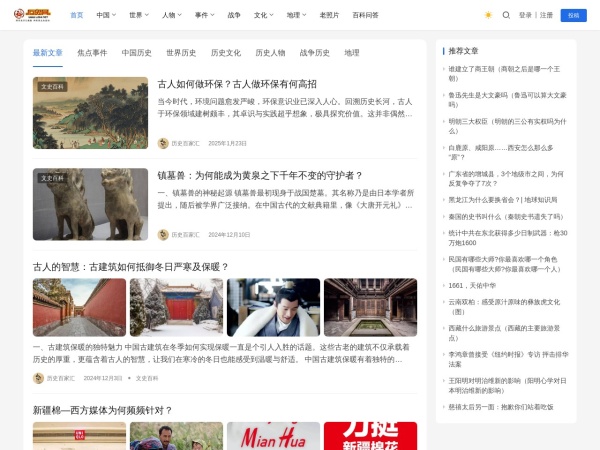Open article title 古人如何做环保
This screenshot has height=450, width=600.
point(237,84)
